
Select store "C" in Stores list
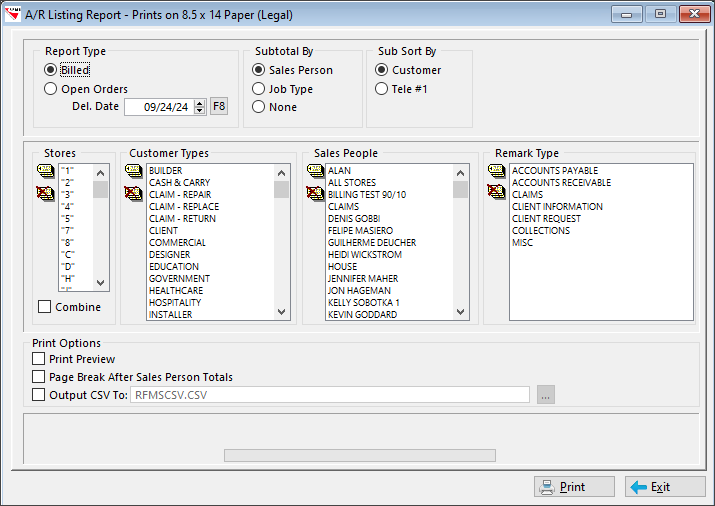pos(67,254)
